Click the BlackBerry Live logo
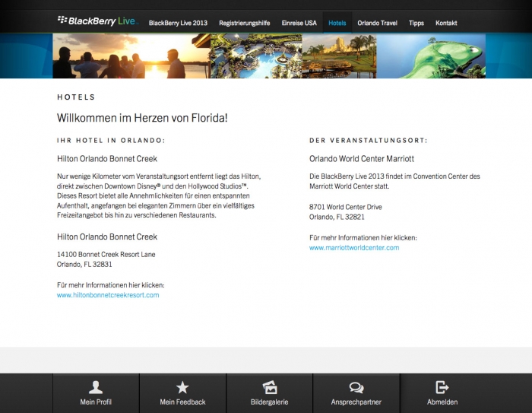Image resolution: width=532 pixels, height=413 pixels. (x=97, y=21)
